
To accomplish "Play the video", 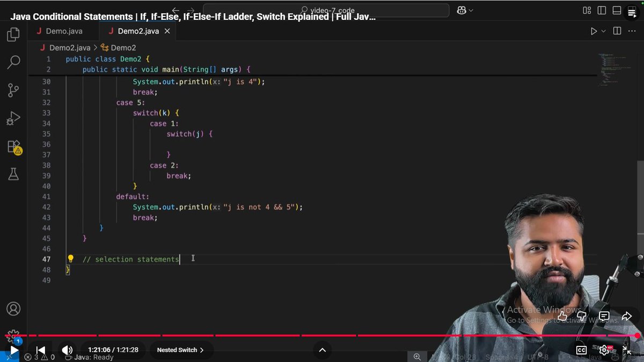I will coord(14,350).
